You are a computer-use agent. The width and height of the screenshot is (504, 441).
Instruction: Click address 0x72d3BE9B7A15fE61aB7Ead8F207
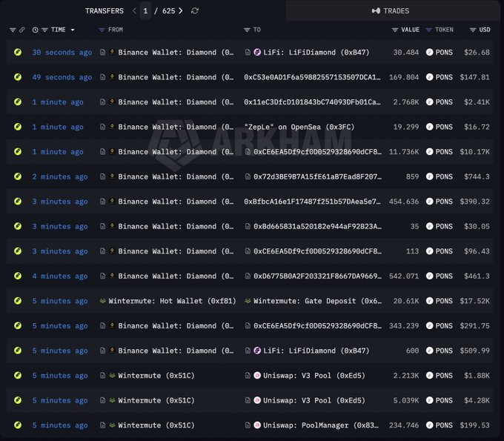pos(317,177)
